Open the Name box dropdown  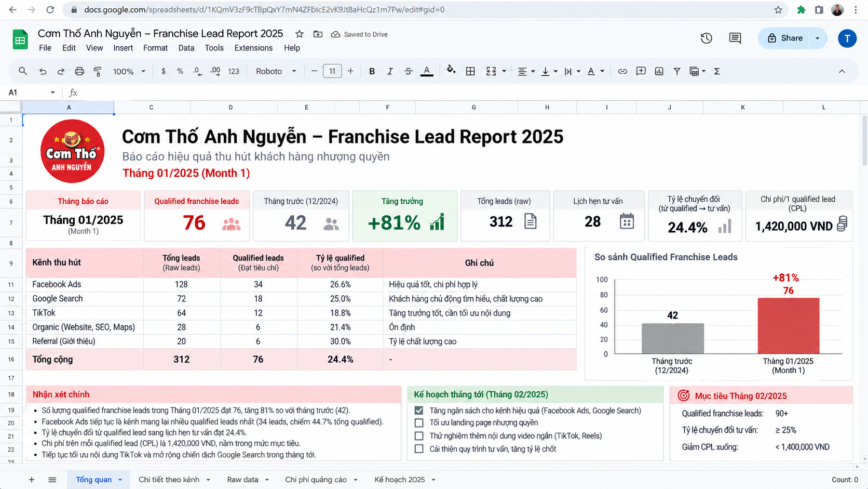pyautogui.click(x=52, y=92)
